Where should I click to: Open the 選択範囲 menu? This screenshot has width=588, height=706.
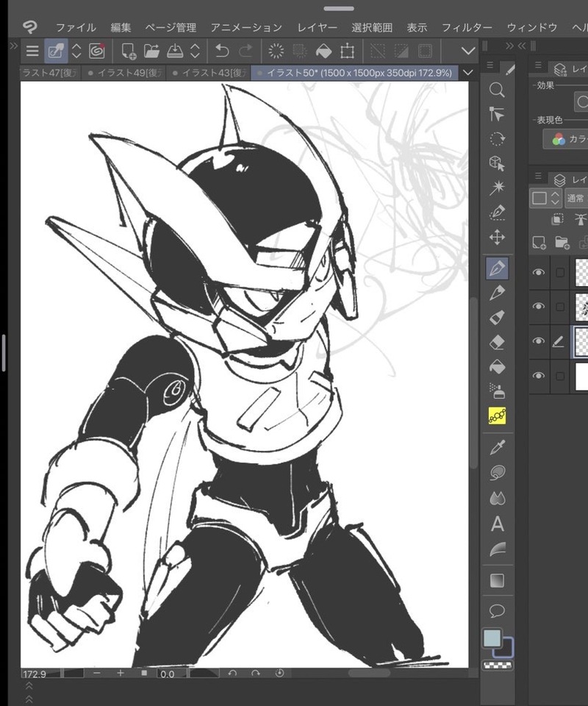(x=372, y=28)
